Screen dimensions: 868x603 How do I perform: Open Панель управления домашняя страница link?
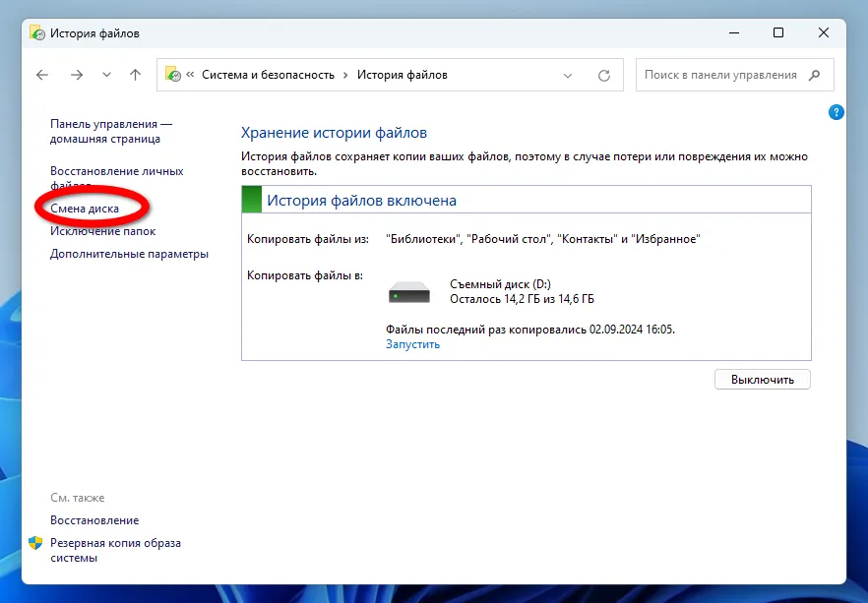[x=110, y=132]
